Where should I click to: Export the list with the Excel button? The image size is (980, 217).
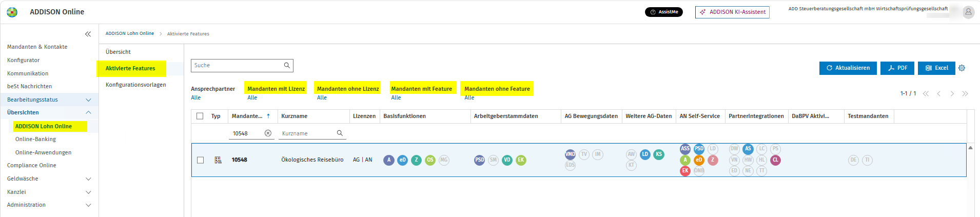(936, 68)
